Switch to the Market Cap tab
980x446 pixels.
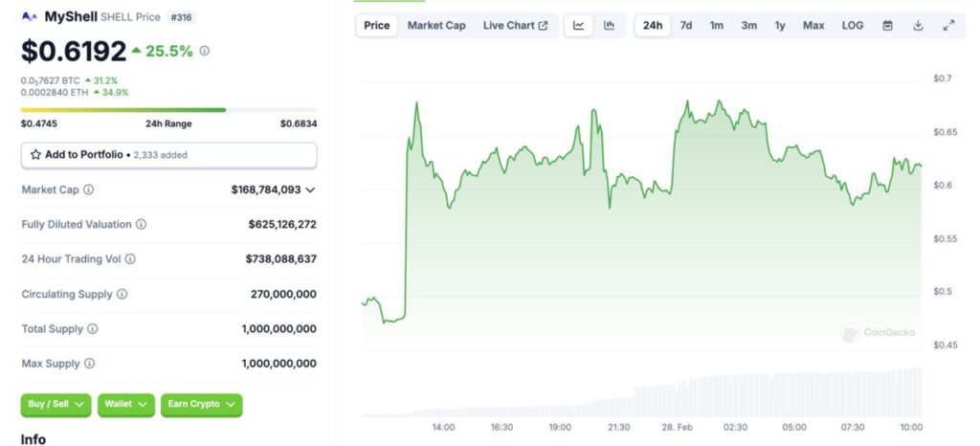pos(436,26)
